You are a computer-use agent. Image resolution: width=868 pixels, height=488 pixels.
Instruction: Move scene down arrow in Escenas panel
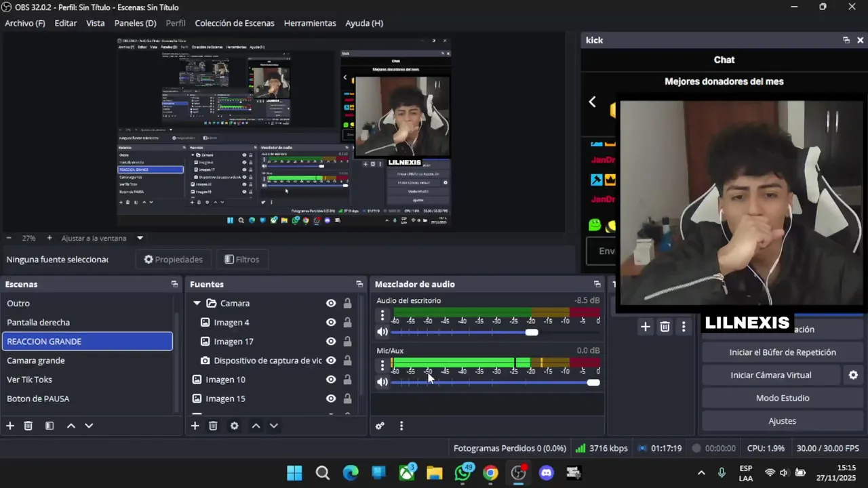point(89,426)
